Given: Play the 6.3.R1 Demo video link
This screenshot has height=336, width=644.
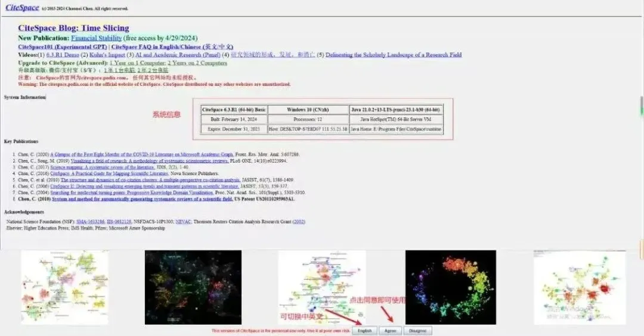Looking at the screenshot, I should point(63,55).
